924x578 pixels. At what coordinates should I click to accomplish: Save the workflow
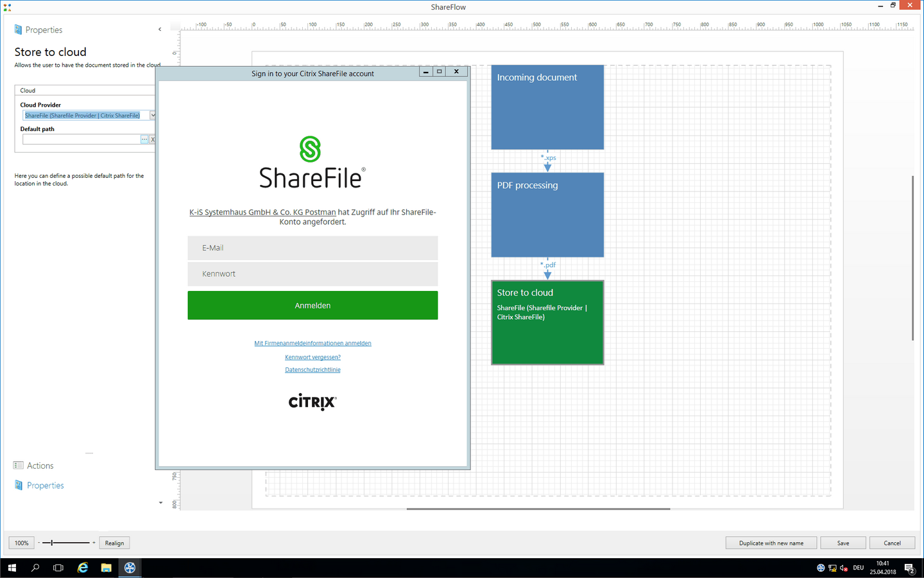coord(843,543)
